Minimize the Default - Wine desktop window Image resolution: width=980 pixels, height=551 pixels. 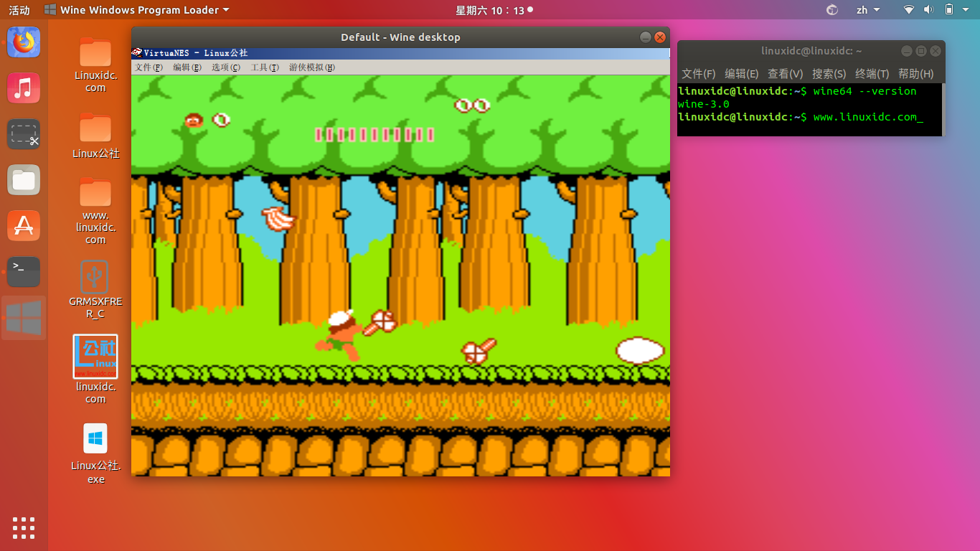[x=646, y=37]
